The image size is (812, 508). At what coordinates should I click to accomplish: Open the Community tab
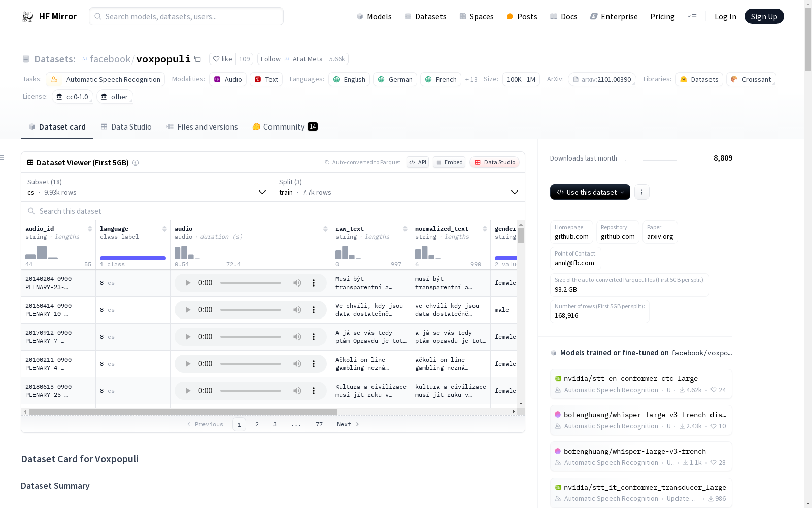(285, 127)
